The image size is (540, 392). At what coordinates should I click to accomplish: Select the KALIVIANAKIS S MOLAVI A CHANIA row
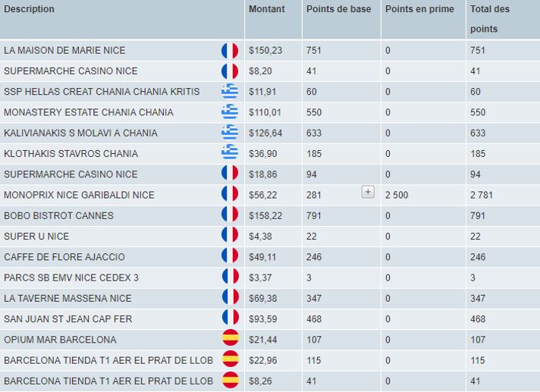coord(80,133)
